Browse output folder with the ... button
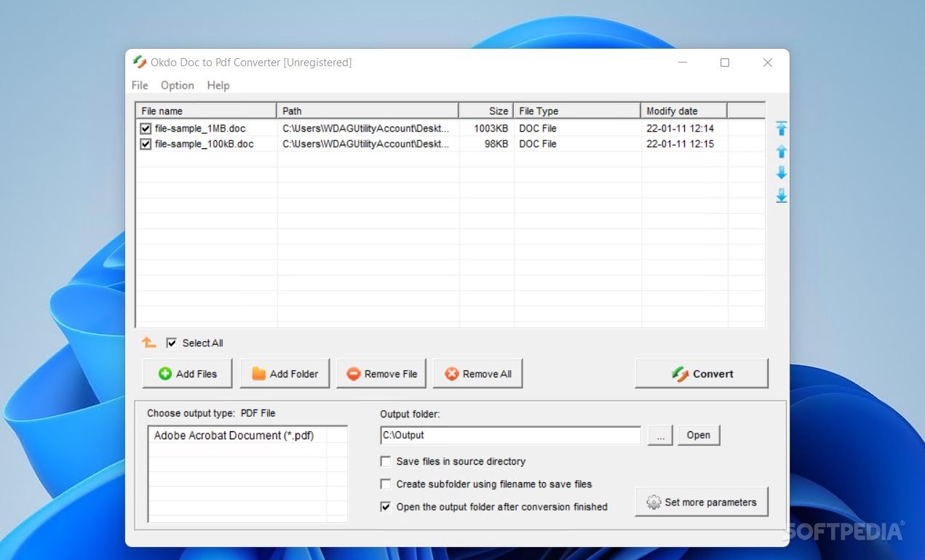 [x=660, y=435]
